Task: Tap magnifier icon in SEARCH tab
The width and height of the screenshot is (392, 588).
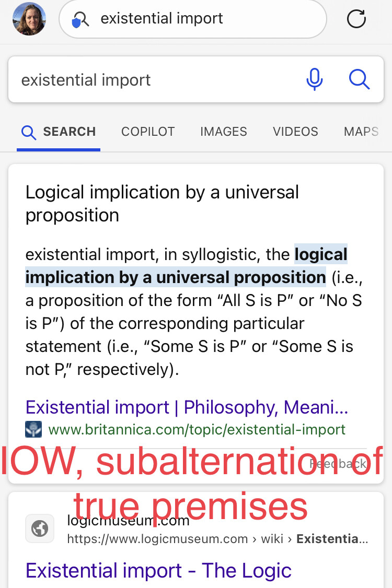Action: coord(29,132)
